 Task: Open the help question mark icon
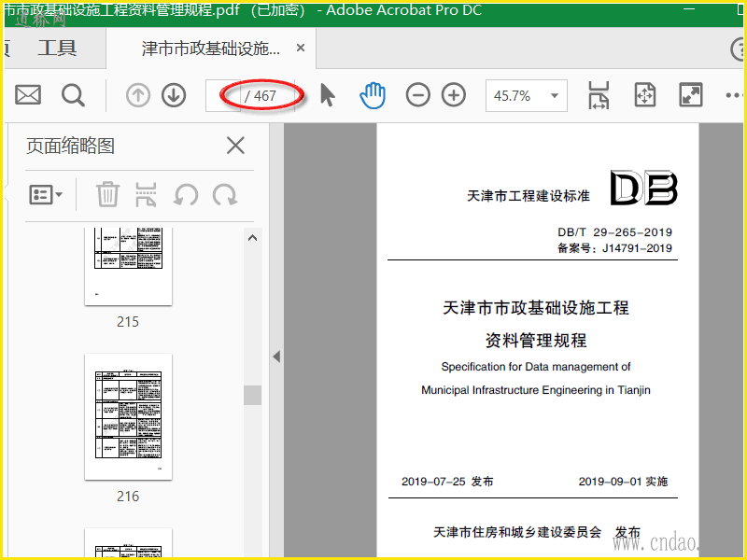738,49
